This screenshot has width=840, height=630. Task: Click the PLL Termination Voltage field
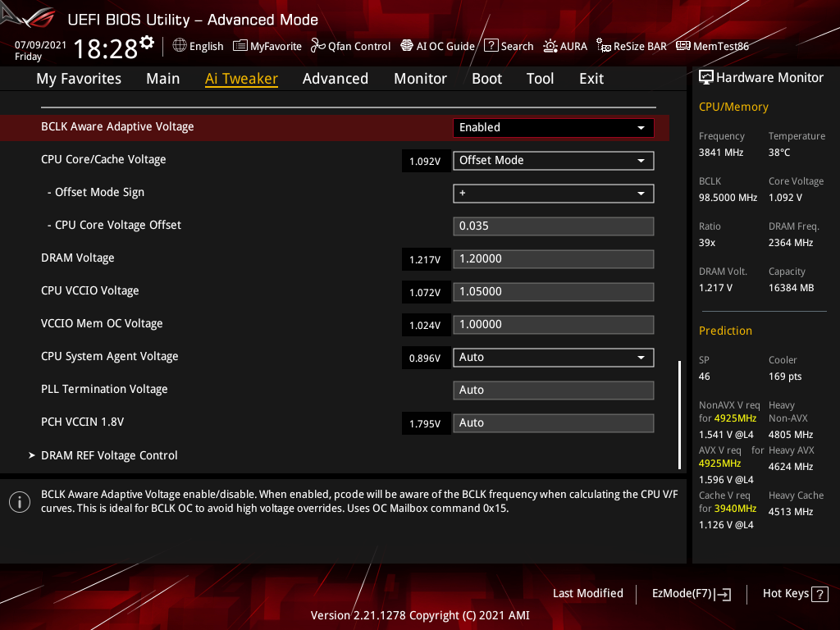click(x=554, y=390)
